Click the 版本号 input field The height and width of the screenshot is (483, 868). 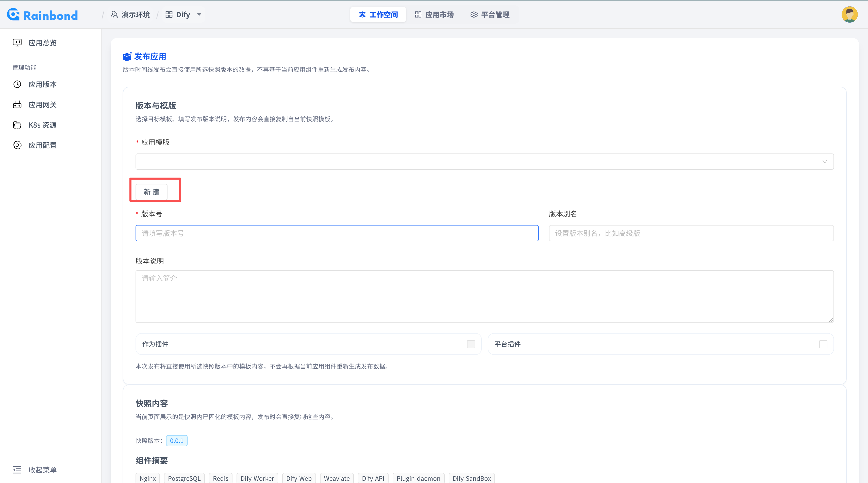[x=337, y=233]
